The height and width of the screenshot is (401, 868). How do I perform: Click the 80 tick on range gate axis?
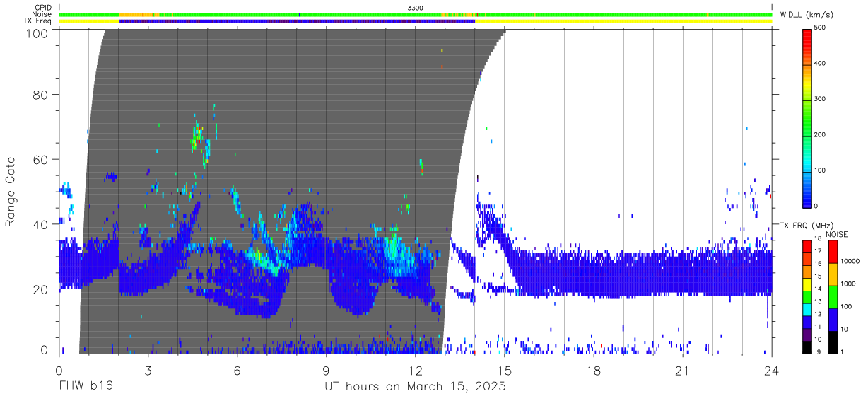41,94
